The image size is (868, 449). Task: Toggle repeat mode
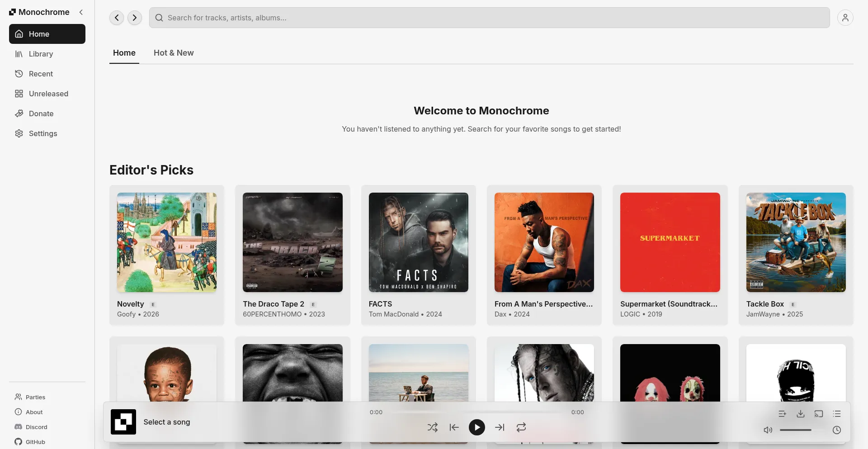click(x=521, y=427)
